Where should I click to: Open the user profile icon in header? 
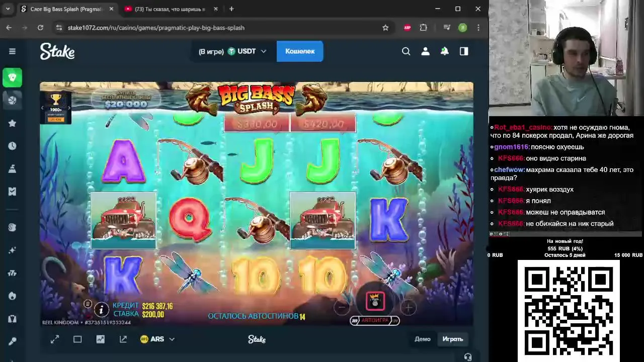click(426, 51)
